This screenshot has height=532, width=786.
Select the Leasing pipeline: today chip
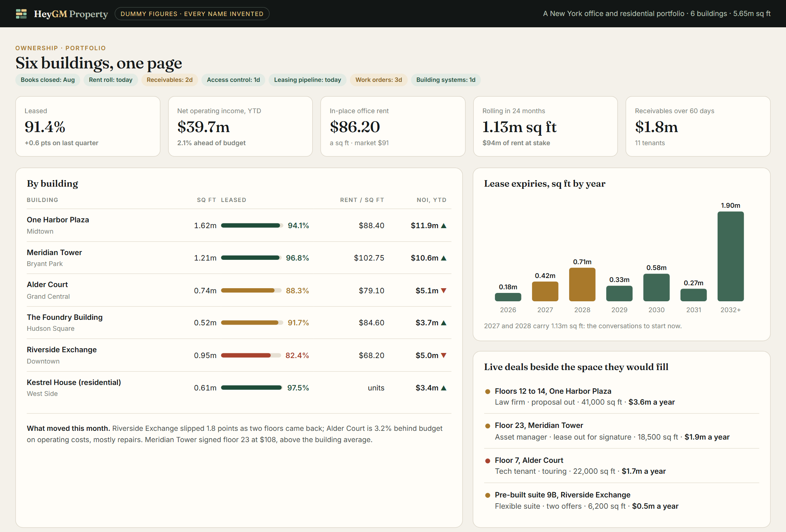(307, 80)
